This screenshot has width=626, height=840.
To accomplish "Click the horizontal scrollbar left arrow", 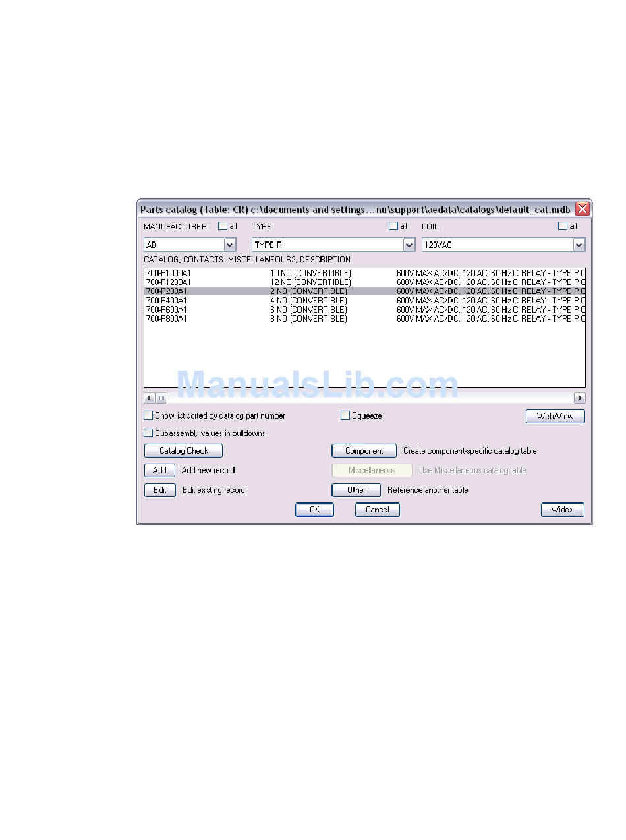I will click(x=150, y=398).
